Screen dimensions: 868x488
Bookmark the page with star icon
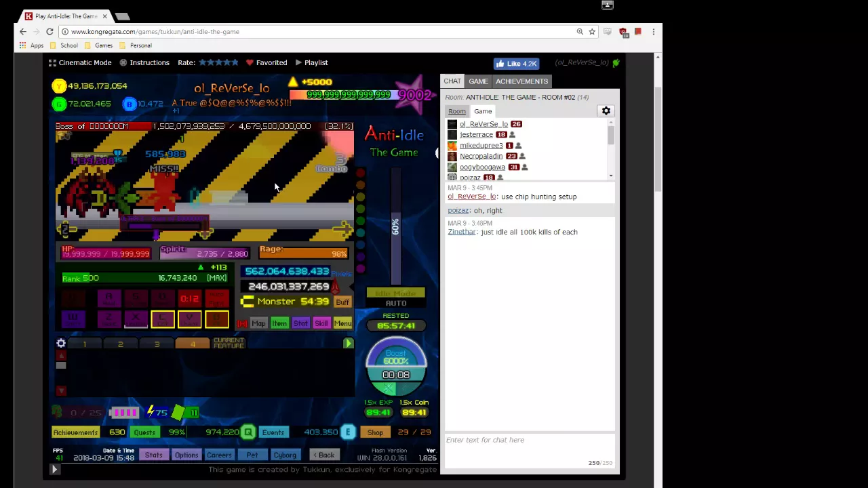[x=592, y=32]
